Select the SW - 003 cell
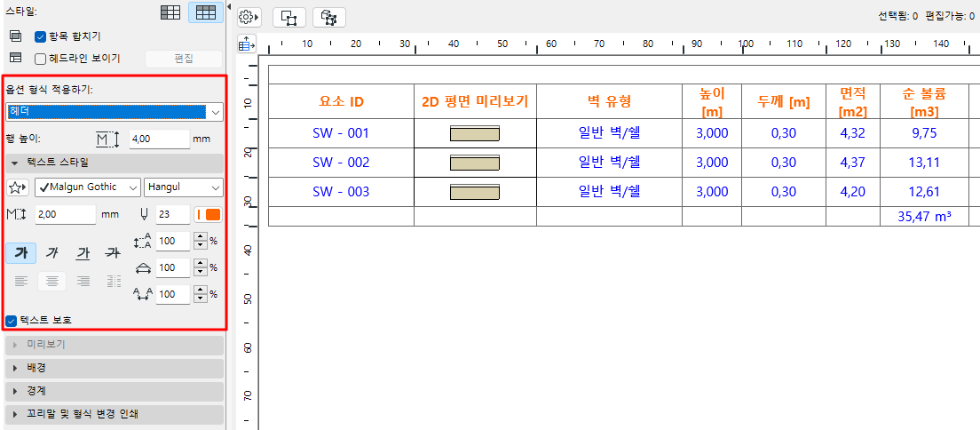 point(341,192)
